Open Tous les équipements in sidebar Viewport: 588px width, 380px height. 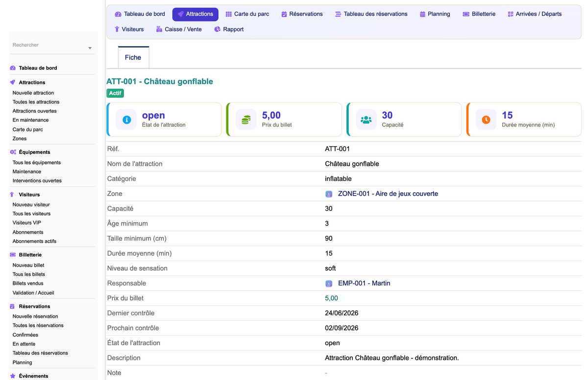(x=37, y=162)
